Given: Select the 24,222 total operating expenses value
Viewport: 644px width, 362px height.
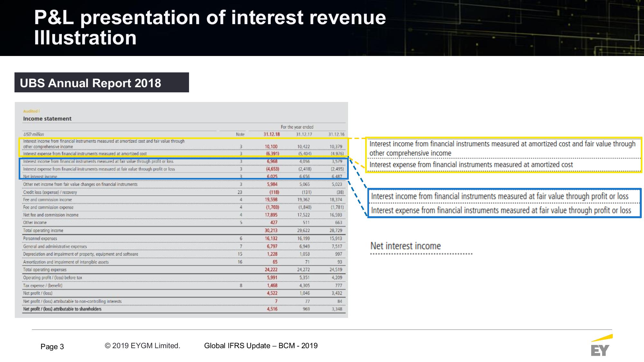Looking at the screenshot, I should pyautogui.click(x=271, y=270).
